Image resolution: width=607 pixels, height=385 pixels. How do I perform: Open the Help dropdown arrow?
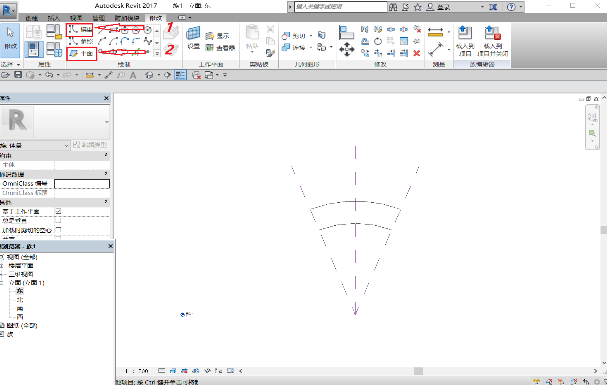click(x=521, y=7)
